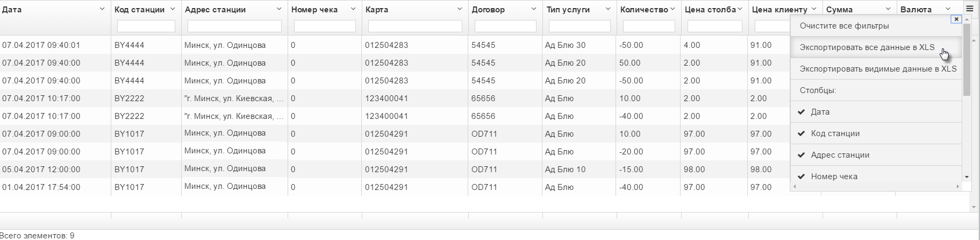The width and height of the screenshot is (980, 240).
Task: Choose Экспортировать все данные в XLS
Action: (876, 47)
